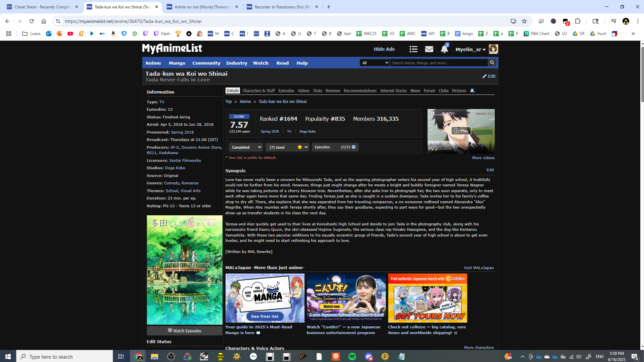This screenshot has width=644, height=362.
Task: Bookmark this tab with the star icon
Action: [524, 21]
